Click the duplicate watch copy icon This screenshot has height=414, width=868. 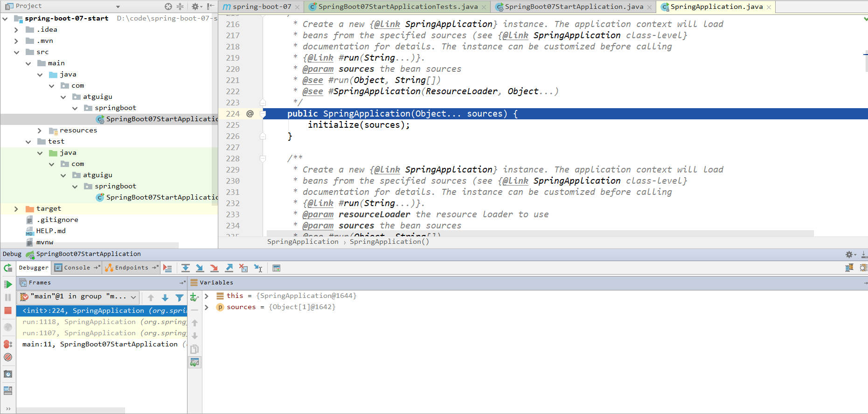pos(195,349)
